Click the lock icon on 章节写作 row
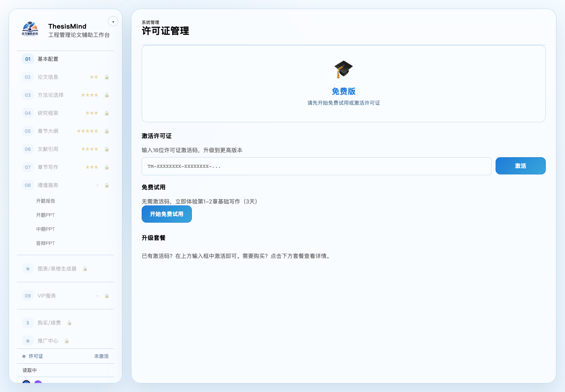Image resolution: width=565 pixels, height=392 pixels. pos(107,167)
